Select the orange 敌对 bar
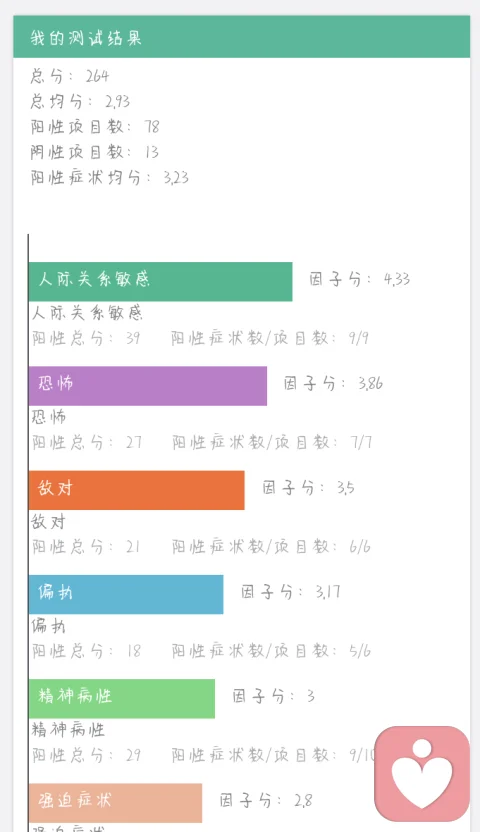Screen dimensions: 480x832 pyautogui.click(x=137, y=490)
